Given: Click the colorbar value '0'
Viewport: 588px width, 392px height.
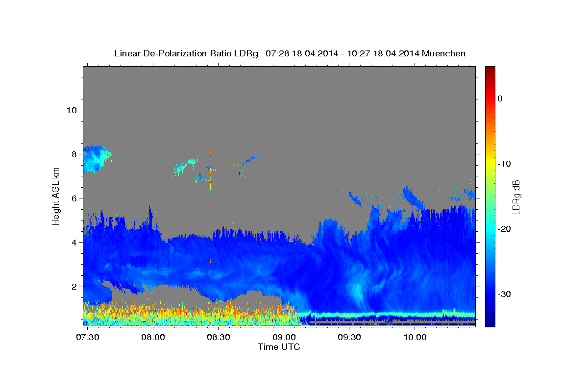Looking at the screenshot, I should [x=500, y=98].
